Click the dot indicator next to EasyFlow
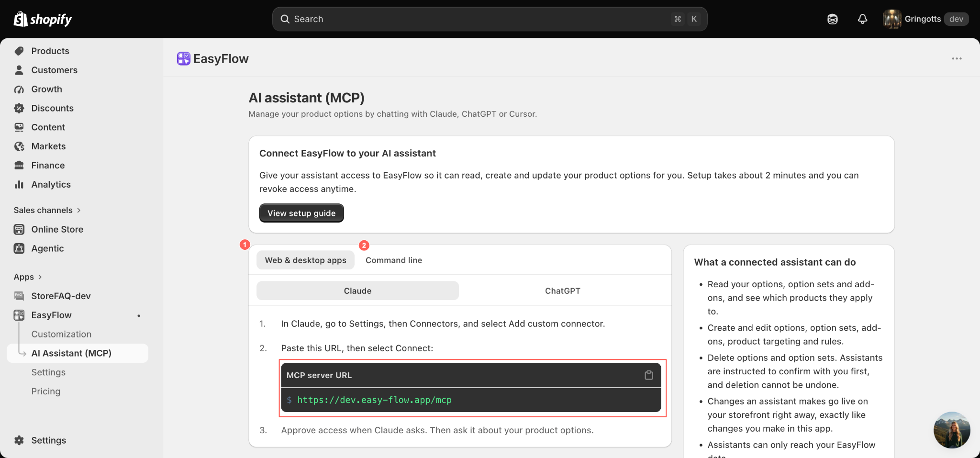 tap(139, 315)
